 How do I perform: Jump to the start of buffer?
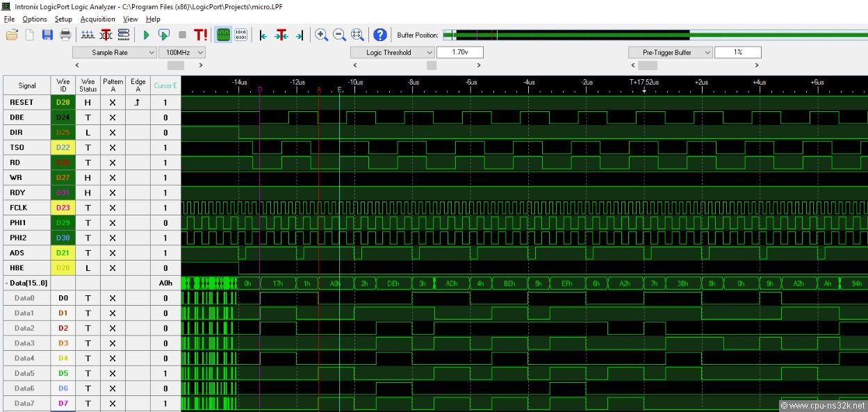click(x=263, y=35)
